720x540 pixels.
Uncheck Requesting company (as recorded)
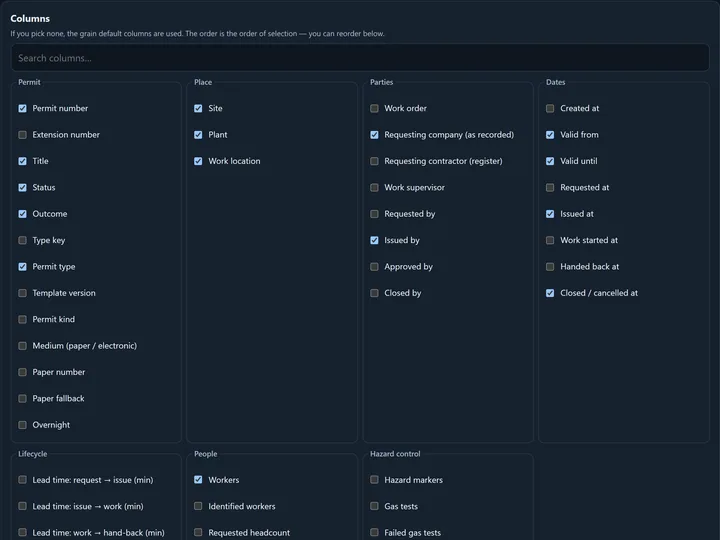[374, 135]
